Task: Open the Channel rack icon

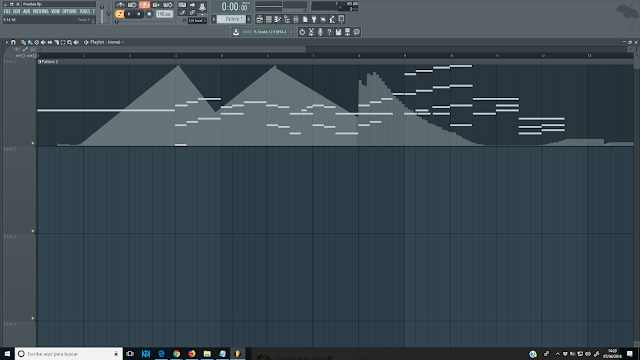Action: tap(269, 20)
